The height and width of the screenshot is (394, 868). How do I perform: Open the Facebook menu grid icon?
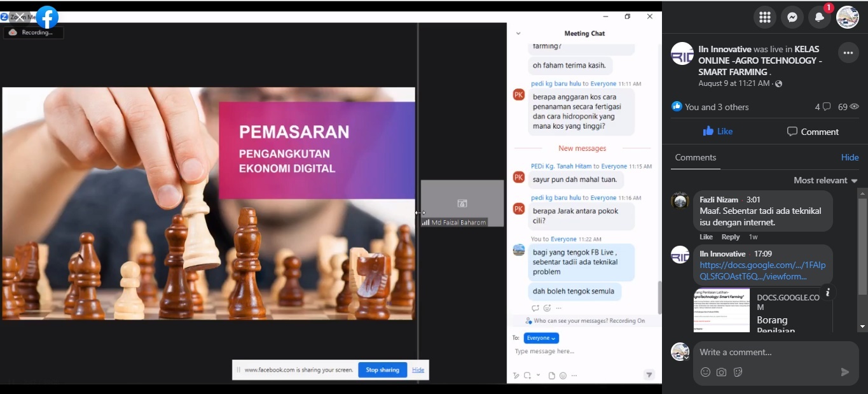[x=764, y=17]
